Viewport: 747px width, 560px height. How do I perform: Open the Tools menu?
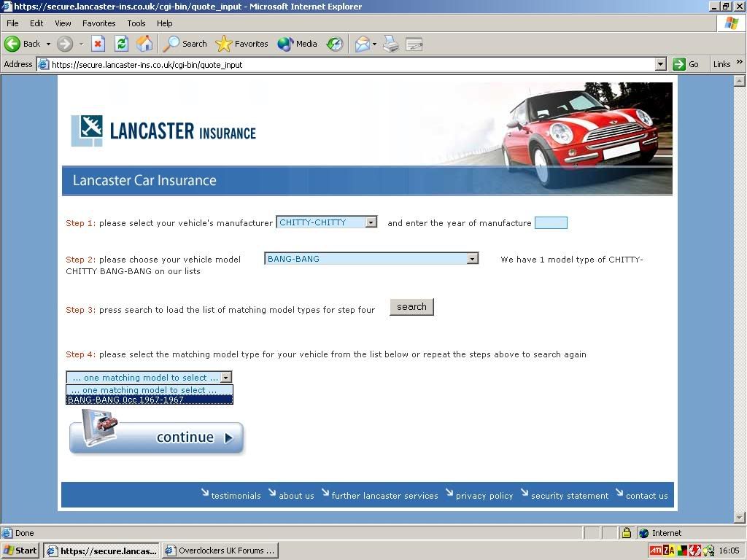point(136,23)
